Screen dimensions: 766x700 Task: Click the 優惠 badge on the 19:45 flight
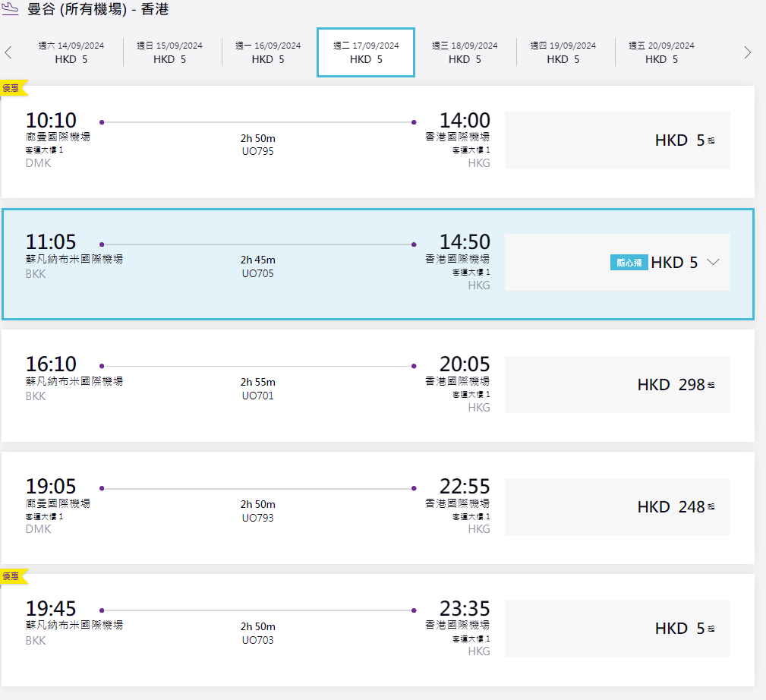coord(13,576)
